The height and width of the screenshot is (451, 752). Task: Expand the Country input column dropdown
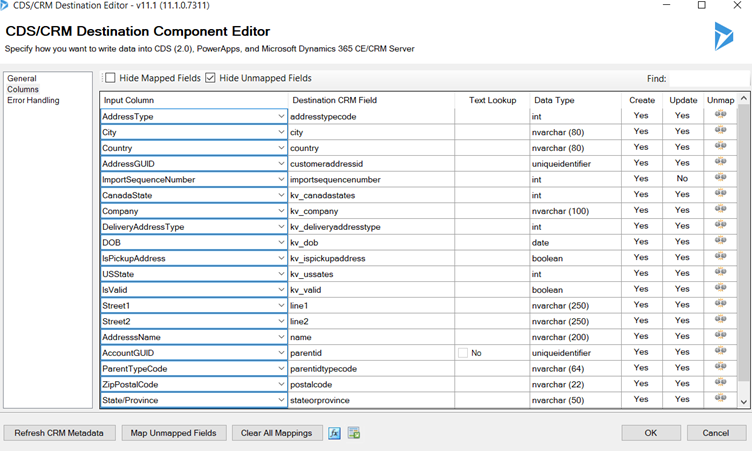[281, 148]
